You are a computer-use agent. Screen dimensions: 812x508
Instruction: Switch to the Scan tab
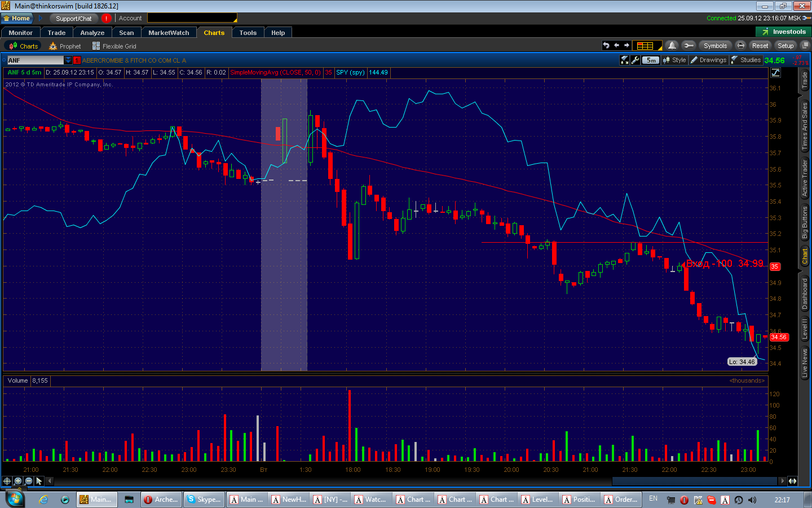[x=126, y=33]
